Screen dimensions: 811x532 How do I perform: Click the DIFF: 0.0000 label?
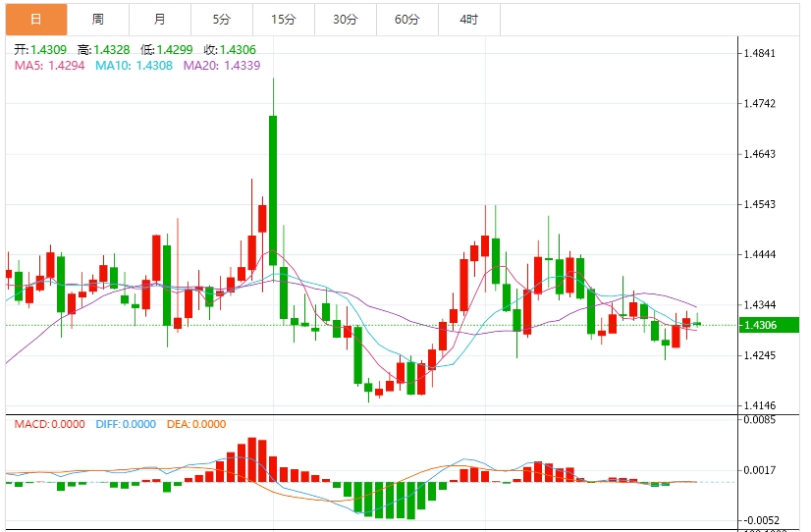tap(126, 424)
